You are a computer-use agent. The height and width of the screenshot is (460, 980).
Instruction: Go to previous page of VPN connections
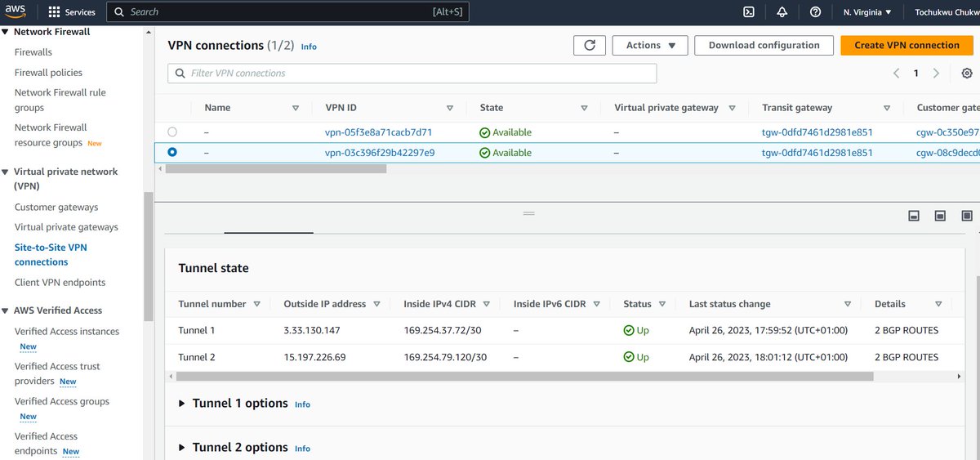pos(896,74)
